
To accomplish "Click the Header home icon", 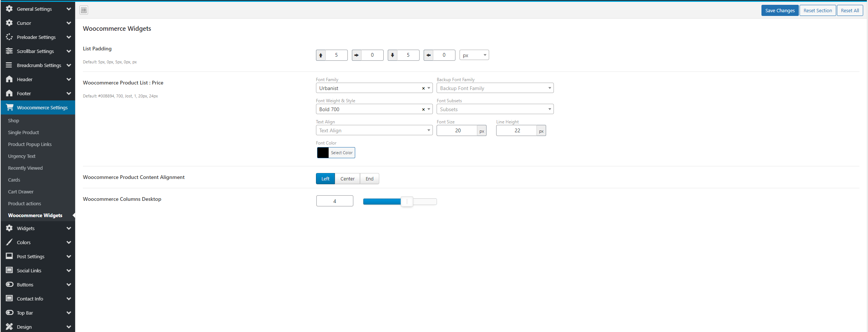I will 9,79.
